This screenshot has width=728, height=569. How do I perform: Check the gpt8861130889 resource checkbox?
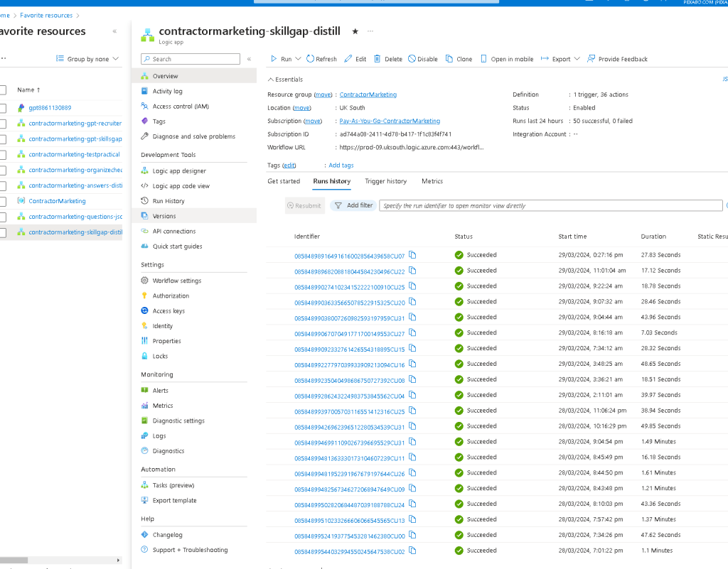2,108
